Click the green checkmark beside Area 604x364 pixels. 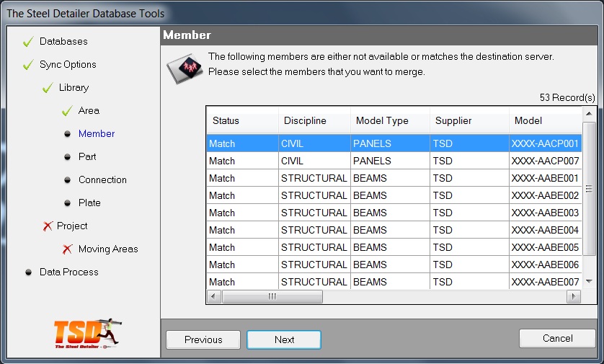click(67, 111)
